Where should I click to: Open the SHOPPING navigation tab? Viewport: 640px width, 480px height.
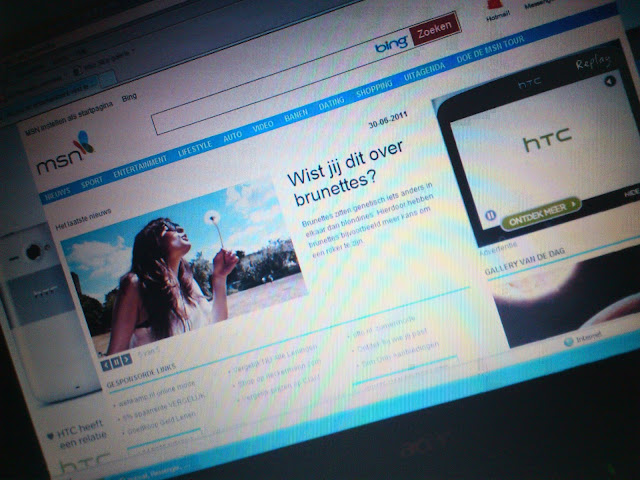[374, 89]
